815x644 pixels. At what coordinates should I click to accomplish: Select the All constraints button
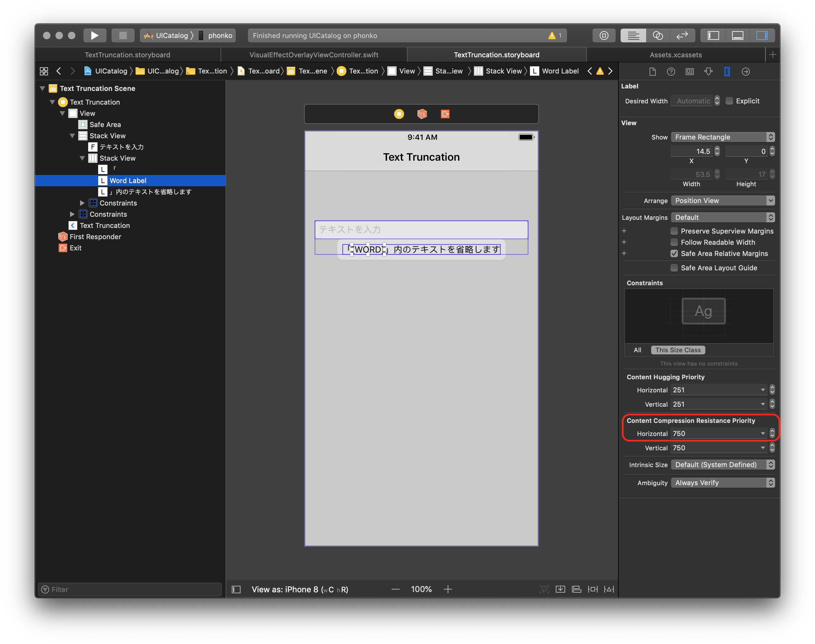click(637, 350)
